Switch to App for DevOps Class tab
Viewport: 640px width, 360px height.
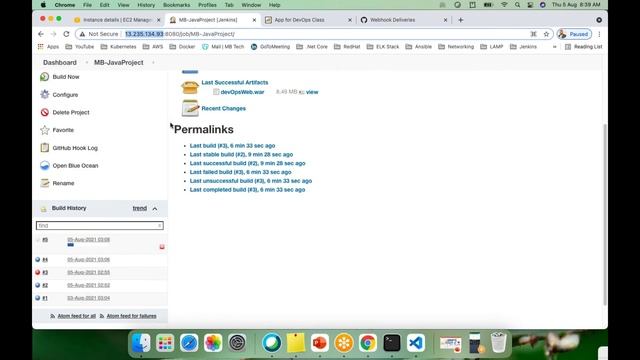[308, 20]
